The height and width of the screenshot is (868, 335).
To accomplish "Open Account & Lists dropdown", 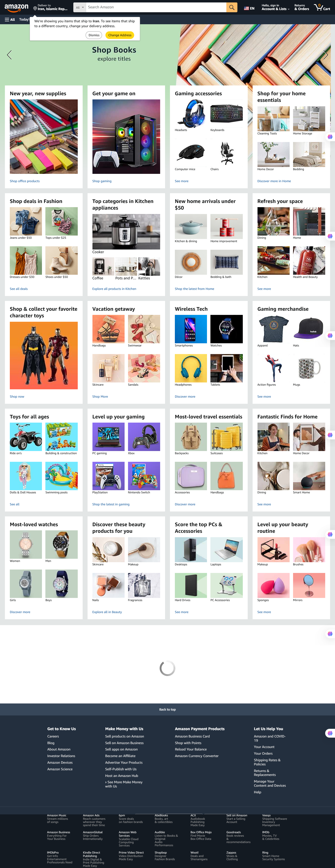I will point(275,7).
